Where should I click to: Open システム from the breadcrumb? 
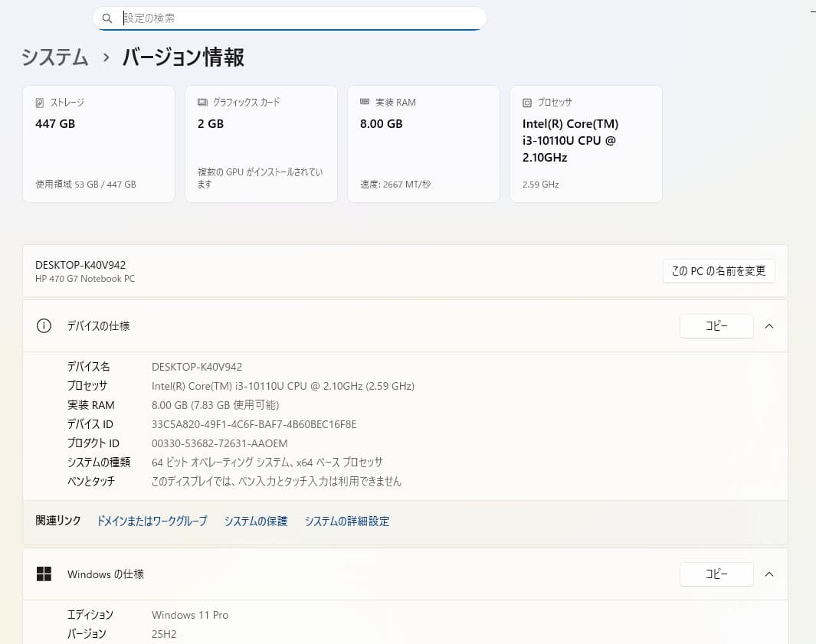point(54,57)
